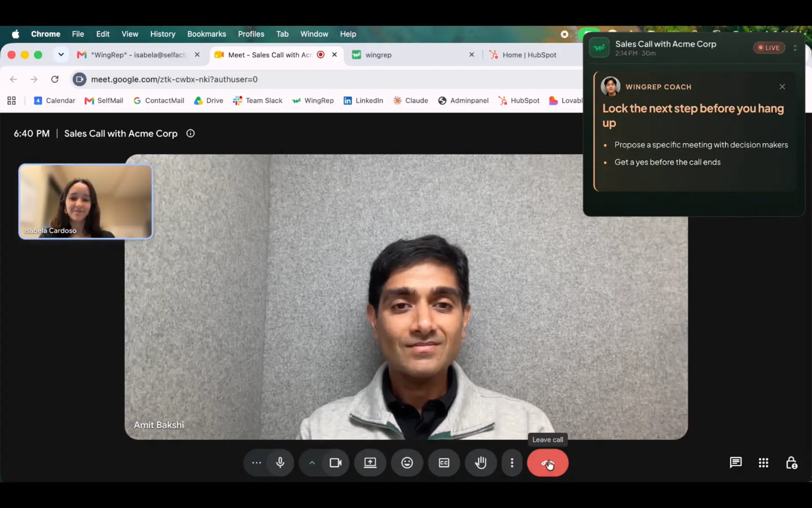This screenshot has height=508, width=812.
Task: Leave the call with red button
Action: 548,463
